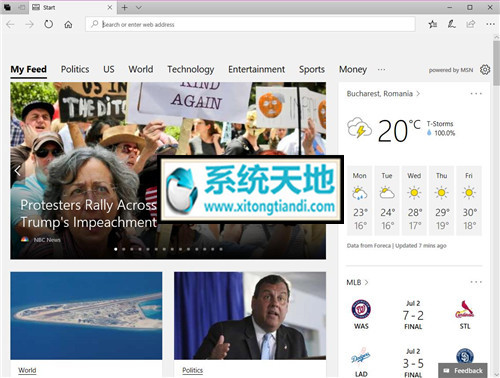Show tab previews chevron next to new tab
This screenshot has width=500, height=378.
[139, 7]
